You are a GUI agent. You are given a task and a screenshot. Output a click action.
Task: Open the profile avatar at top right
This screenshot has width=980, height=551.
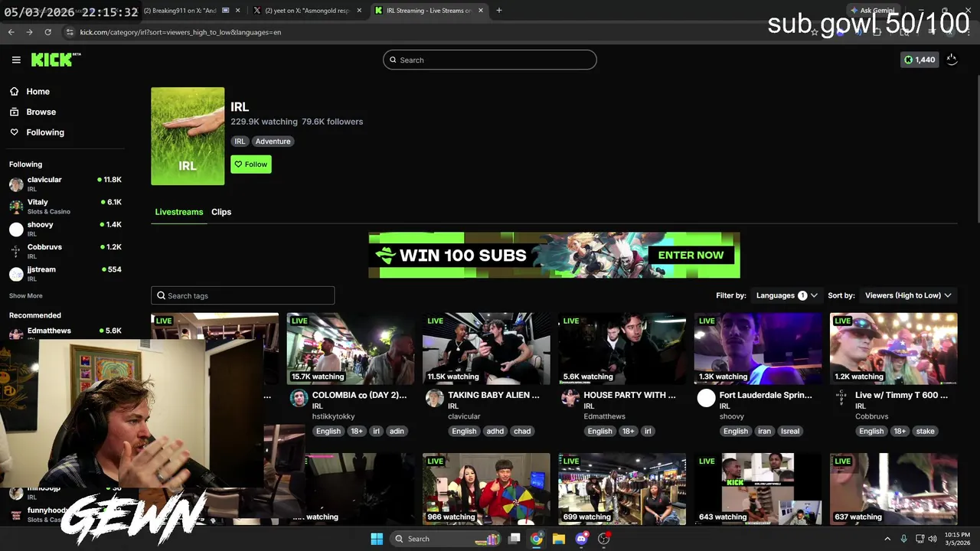(952, 60)
